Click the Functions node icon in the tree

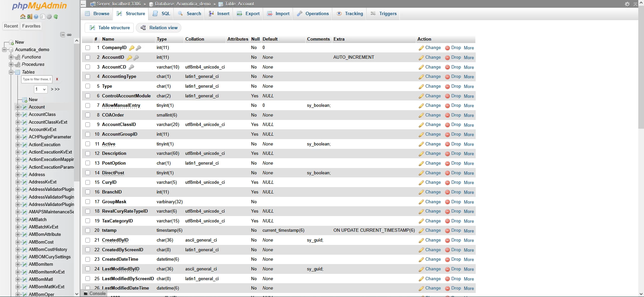click(x=17, y=57)
